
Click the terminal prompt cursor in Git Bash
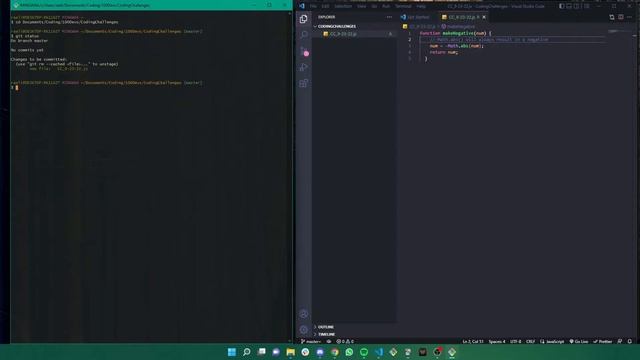(17, 87)
